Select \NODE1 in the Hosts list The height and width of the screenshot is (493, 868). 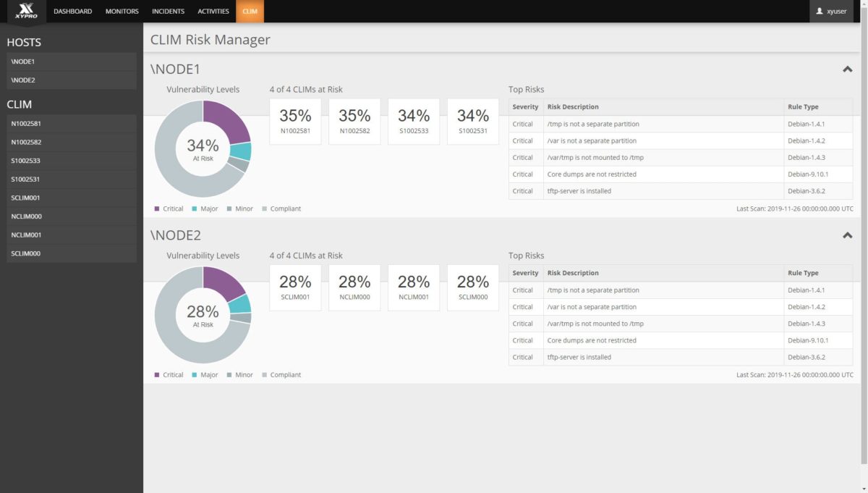pos(71,62)
